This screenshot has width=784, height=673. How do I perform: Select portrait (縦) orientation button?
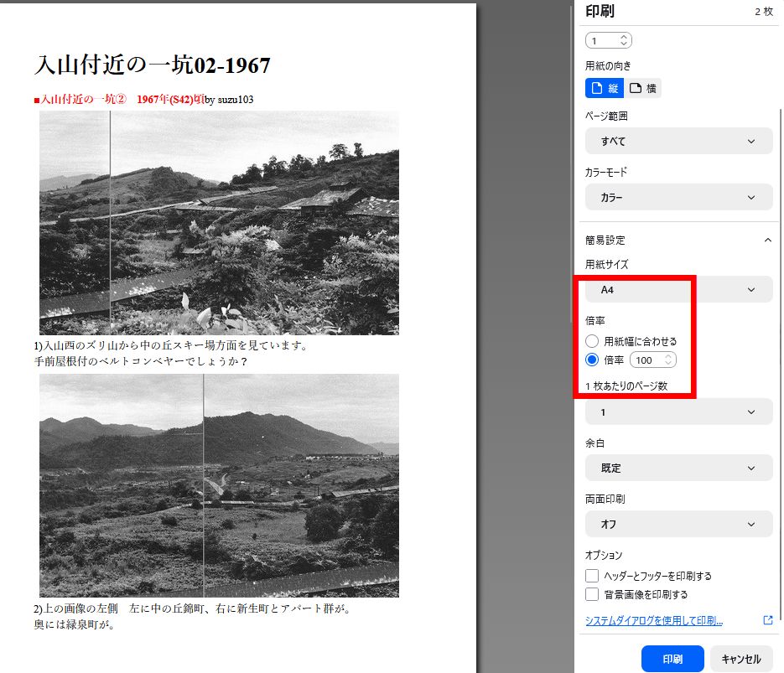[x=604, y=88]
